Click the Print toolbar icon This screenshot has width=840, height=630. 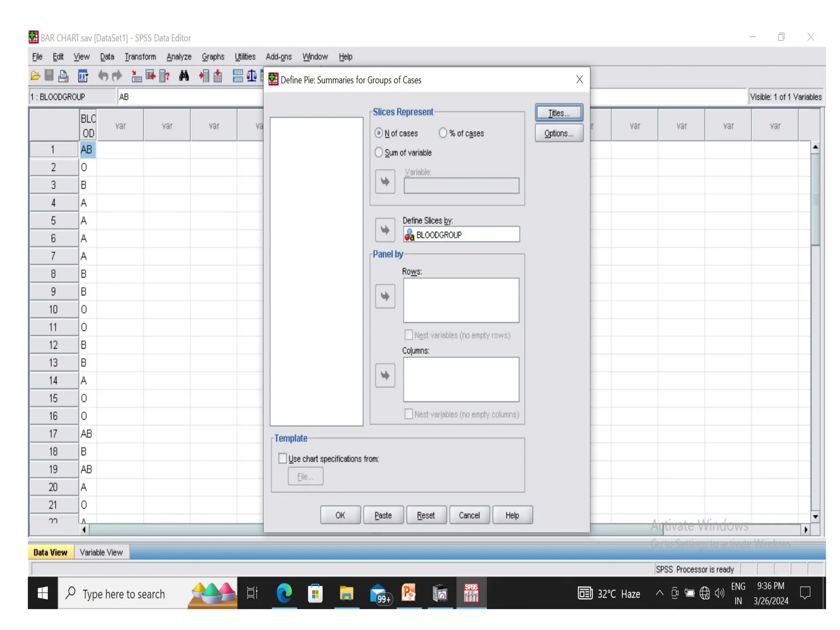coord(63,76)
